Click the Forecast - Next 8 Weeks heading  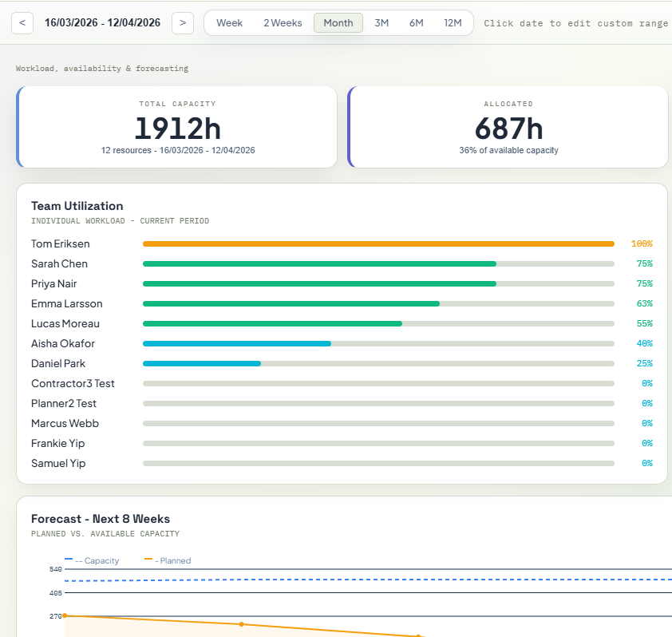point(102,519)
